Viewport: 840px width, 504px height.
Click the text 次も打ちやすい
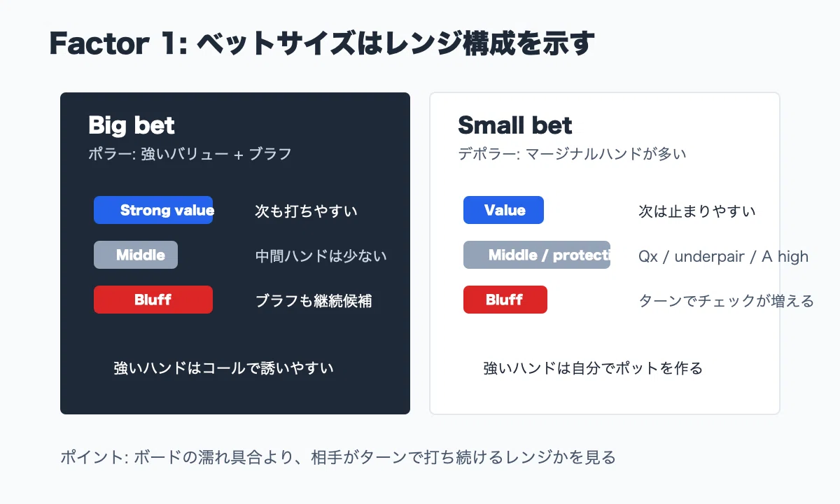(306, 211)
